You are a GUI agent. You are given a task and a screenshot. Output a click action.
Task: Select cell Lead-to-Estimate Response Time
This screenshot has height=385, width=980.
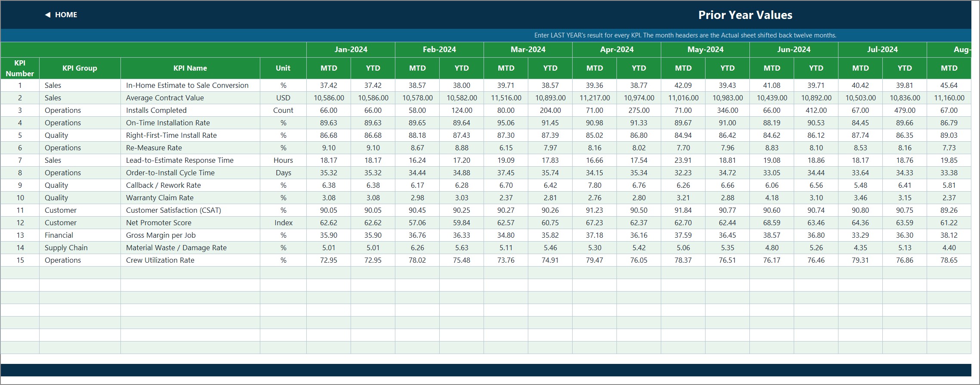190,160
